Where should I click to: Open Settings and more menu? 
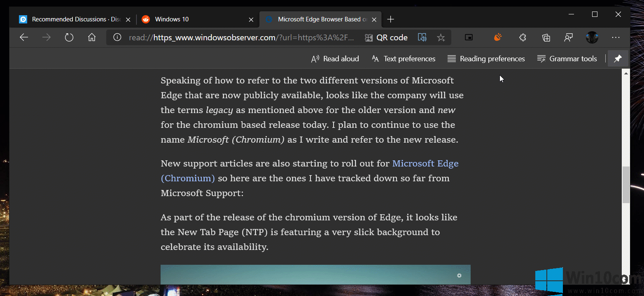(x=616, y=37)
